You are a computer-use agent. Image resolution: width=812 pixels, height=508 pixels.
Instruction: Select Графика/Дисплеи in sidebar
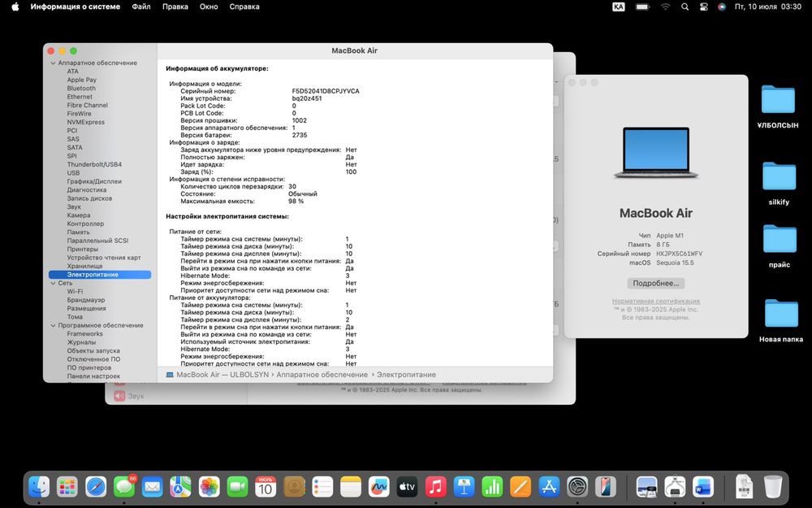point(94,181)
